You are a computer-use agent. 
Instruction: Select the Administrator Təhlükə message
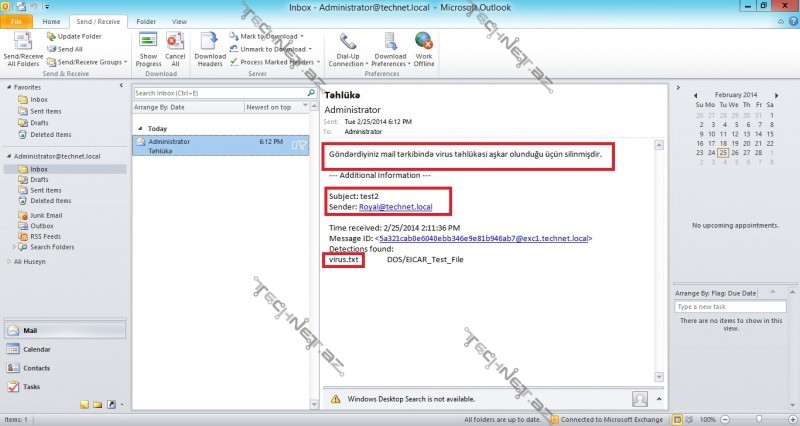pos(220,145)
